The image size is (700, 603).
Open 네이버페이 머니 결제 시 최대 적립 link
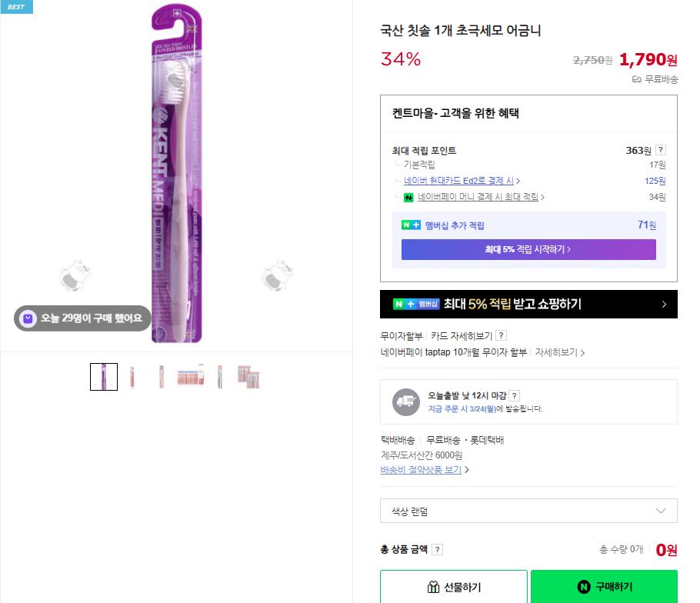(x=481, y=198)
